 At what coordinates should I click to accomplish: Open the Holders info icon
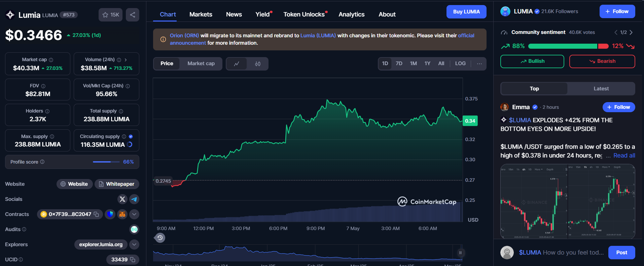pos(47,111)
